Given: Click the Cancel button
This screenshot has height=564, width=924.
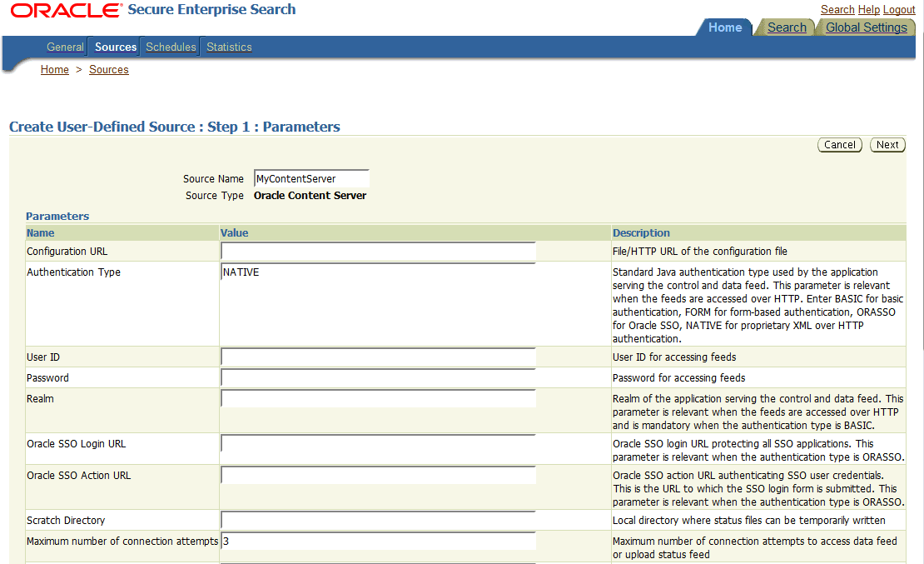Looking at the screenshot, I should [840, 144].
